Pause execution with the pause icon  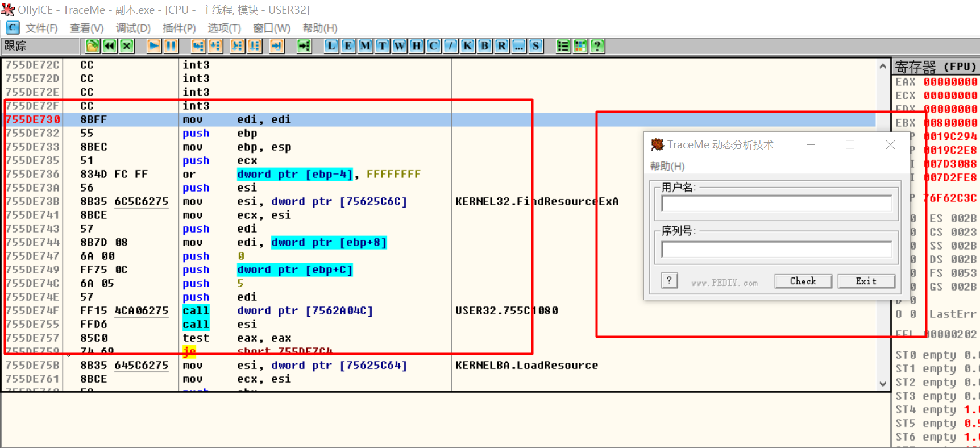(x=171, y=46)
